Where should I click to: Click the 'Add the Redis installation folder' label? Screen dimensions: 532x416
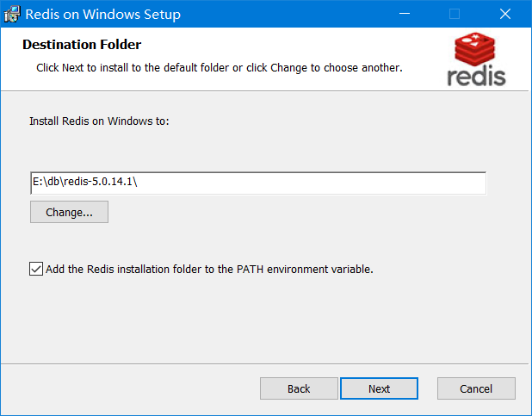point(209,269)
